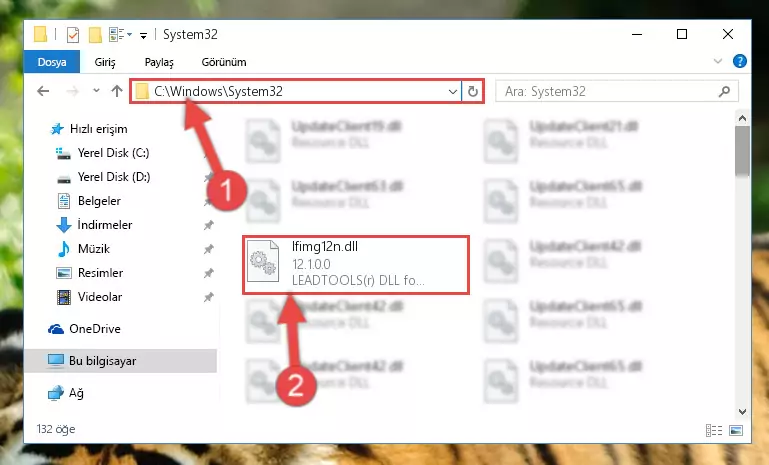Navigate up one folder level arrow
Viewport: 769px width, 465px height.
point(116,91)
